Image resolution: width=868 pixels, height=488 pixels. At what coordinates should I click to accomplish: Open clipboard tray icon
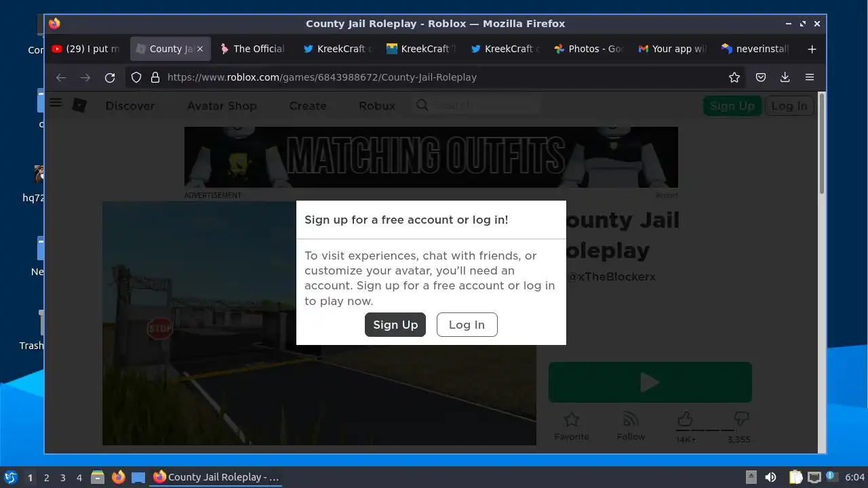coord(795,477)
